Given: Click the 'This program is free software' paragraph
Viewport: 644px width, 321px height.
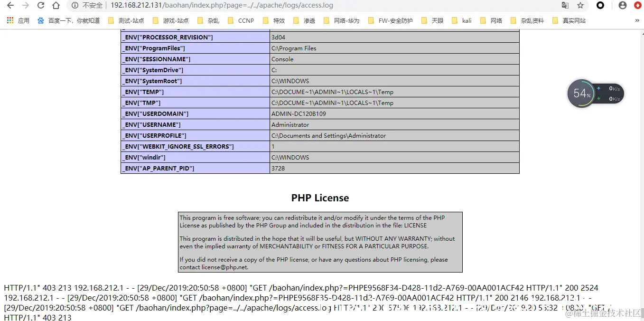Looking at the screenshot, I should click(312, 221).
